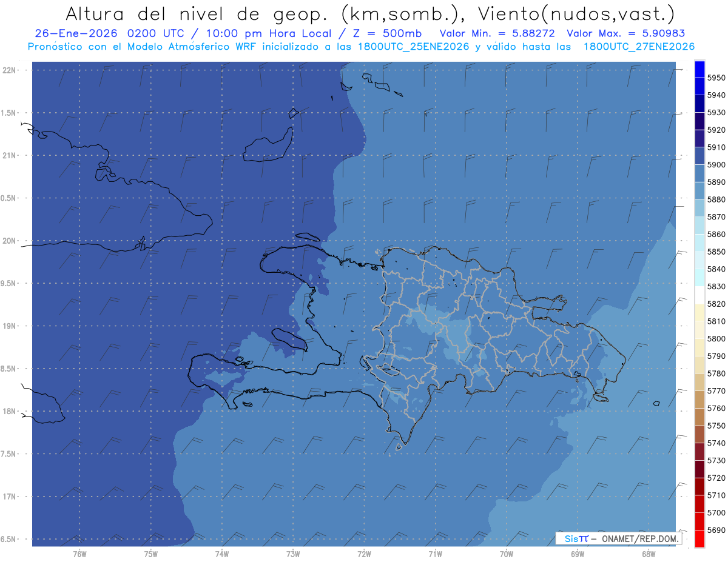This screenshot has width=728, height=562.
Task: Click the 76W longitude axis label
Action: click(x=79, y=554)
